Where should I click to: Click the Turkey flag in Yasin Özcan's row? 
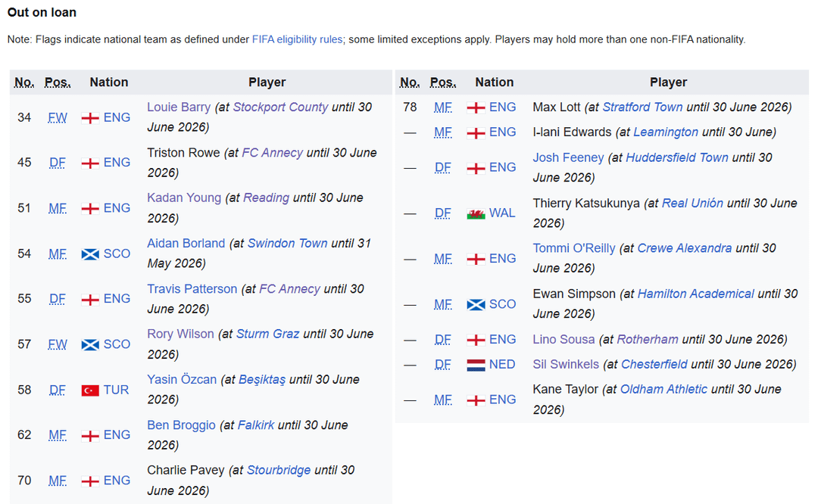pyautogui.click(x=90, y=390)
